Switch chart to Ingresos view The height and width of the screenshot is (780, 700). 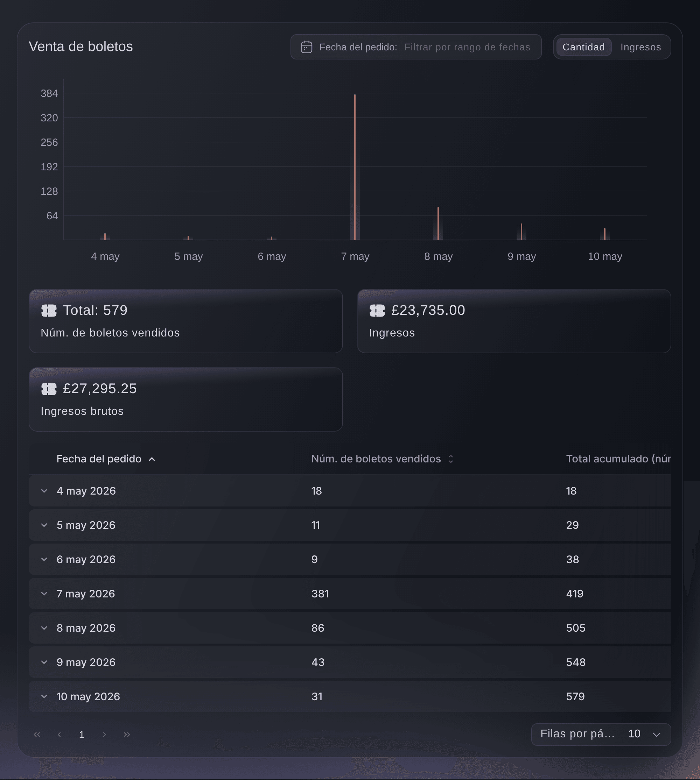pos(640,47)
